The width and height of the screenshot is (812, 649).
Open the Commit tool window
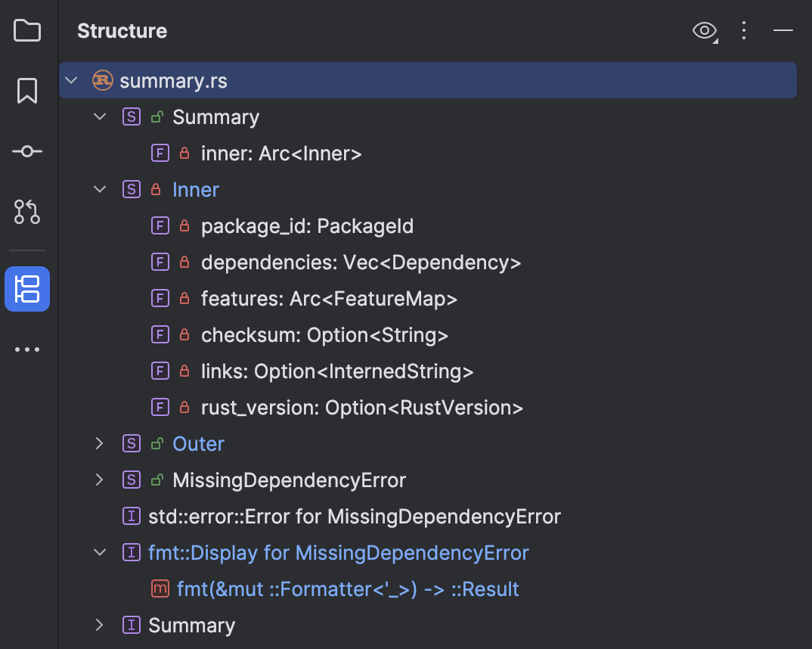(x=26, y=151)
